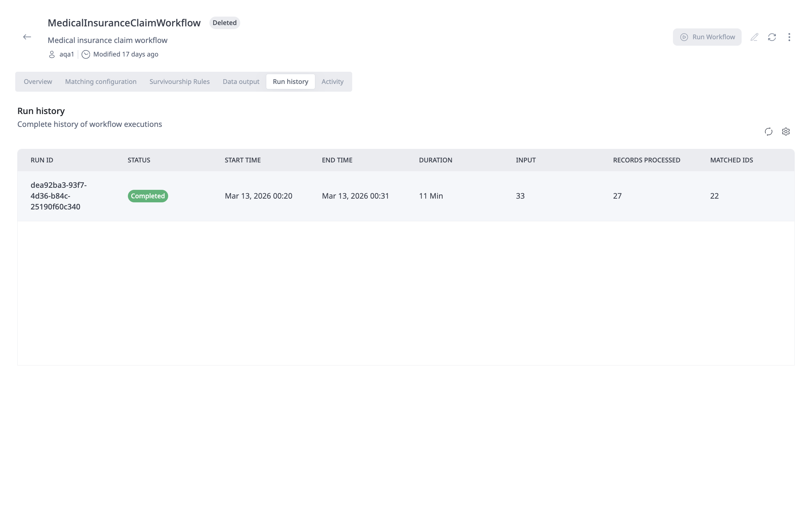Go to the Survivourship Rules tab
812x515 pixels.
coord(180,82)
